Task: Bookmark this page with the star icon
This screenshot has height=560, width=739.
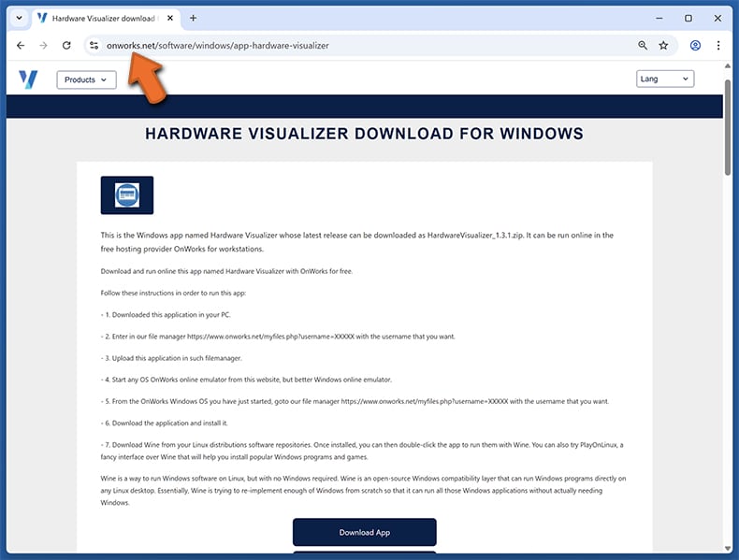Action: click(663, 45)
